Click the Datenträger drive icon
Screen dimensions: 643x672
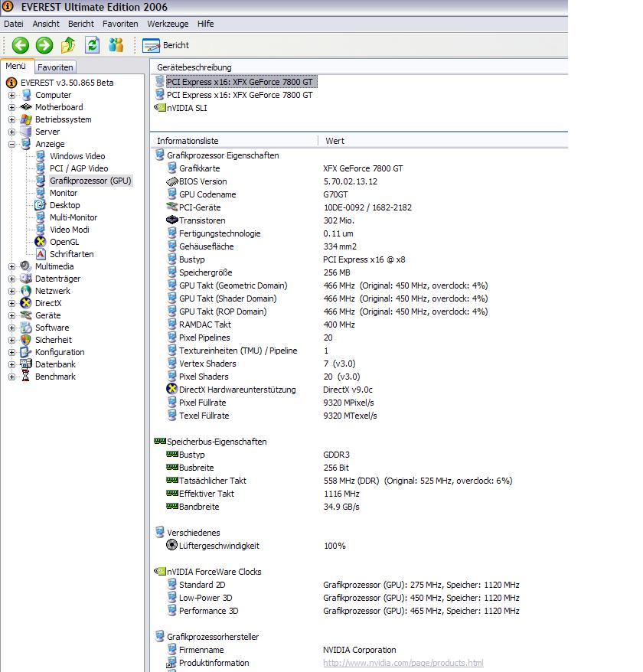coord(26,279)
